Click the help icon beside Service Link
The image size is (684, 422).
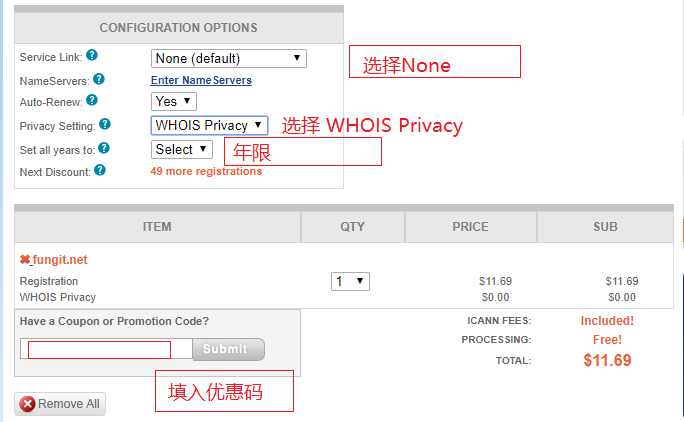pos(92,56)
